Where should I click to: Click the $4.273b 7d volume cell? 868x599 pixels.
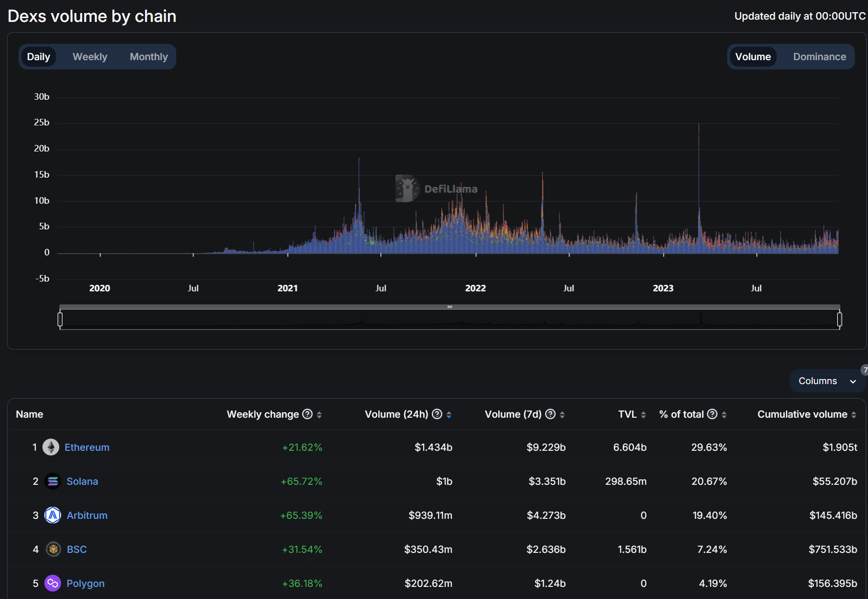546,515
